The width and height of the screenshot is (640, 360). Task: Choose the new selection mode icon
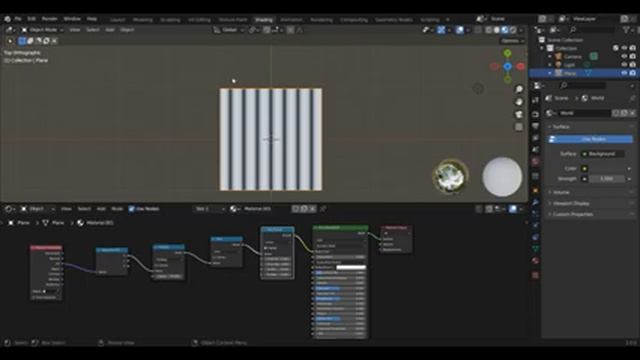(22, 41)
